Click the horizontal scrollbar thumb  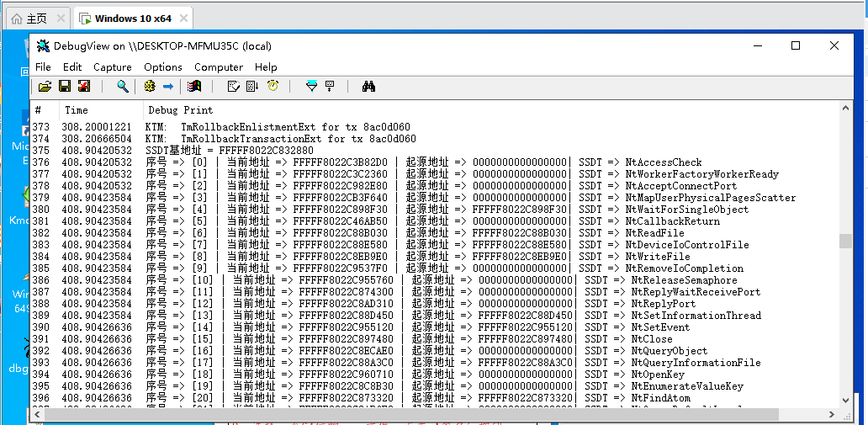pos(410,414)
